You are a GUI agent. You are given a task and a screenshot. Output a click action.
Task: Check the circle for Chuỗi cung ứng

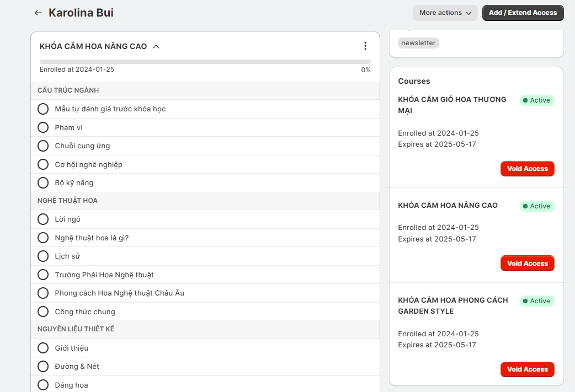43,146
